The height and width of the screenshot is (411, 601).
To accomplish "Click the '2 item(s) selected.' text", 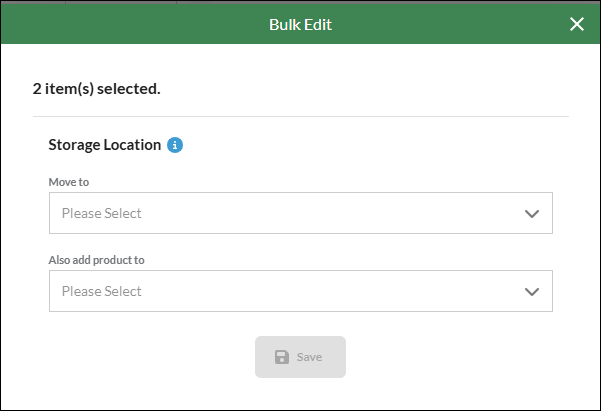I will click(x=97, y=89).
